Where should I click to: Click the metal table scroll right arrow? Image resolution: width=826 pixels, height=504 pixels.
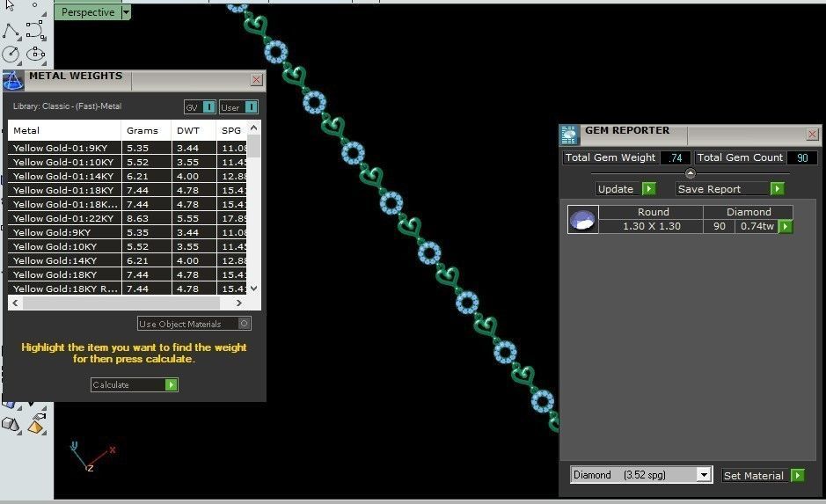coord(238,303)
